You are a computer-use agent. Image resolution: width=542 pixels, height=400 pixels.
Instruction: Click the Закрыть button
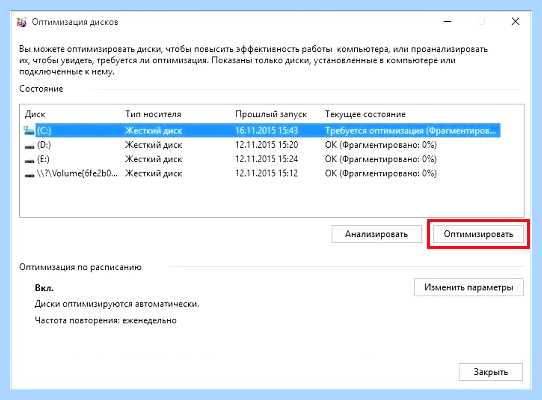pos(490,372)
